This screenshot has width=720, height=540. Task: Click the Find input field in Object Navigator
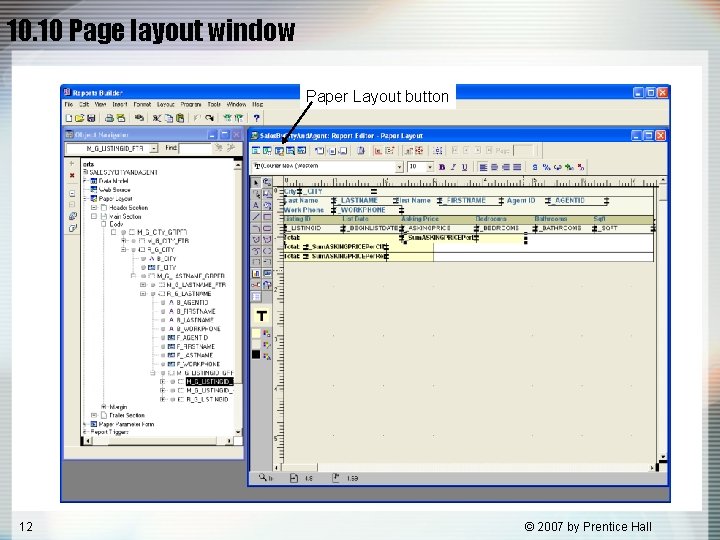pos(195,148)
